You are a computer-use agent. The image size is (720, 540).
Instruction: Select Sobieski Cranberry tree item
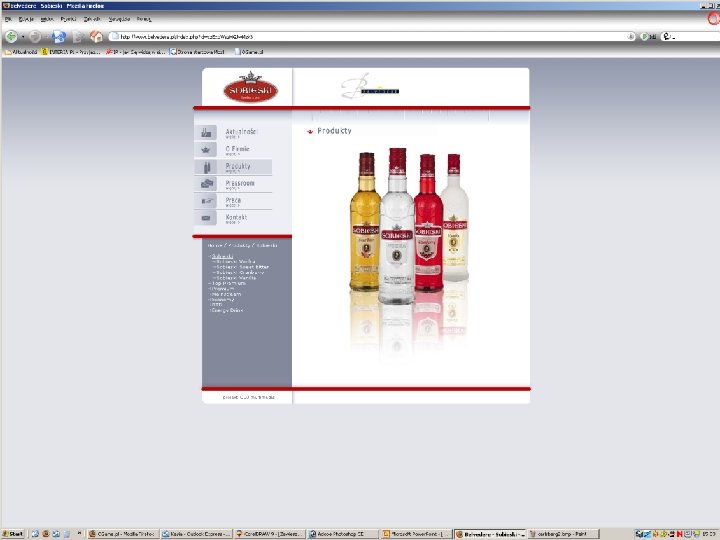[x=240, y=272]
